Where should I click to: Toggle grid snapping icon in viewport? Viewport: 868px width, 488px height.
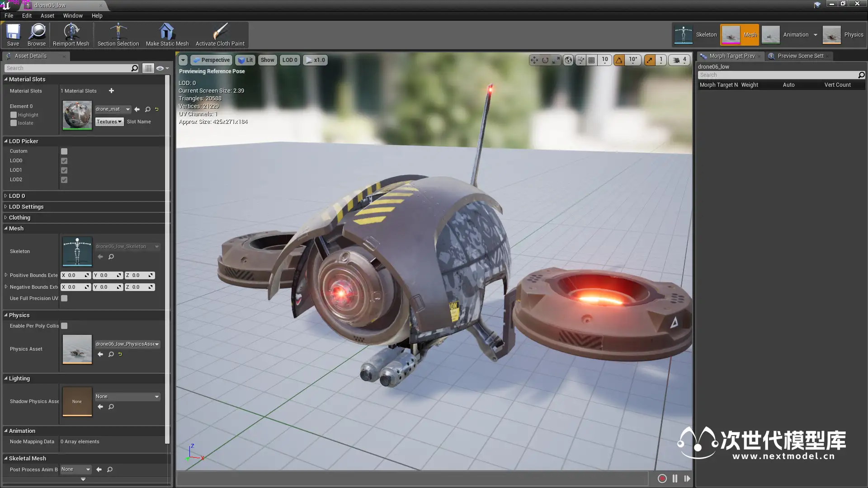591,60
